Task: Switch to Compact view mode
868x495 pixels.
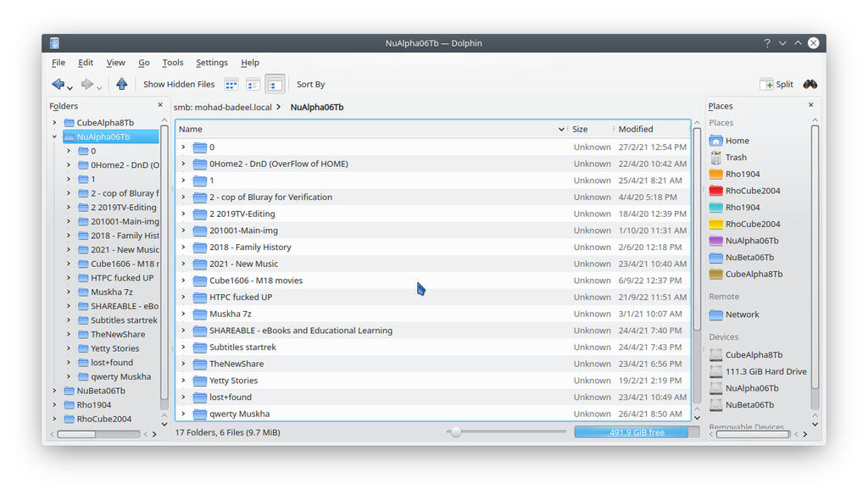Action: pyautogui.click(x=253, y=85)
